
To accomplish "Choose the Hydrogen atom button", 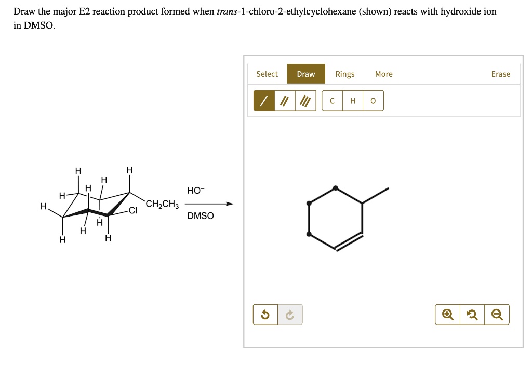I will point(353,100).
